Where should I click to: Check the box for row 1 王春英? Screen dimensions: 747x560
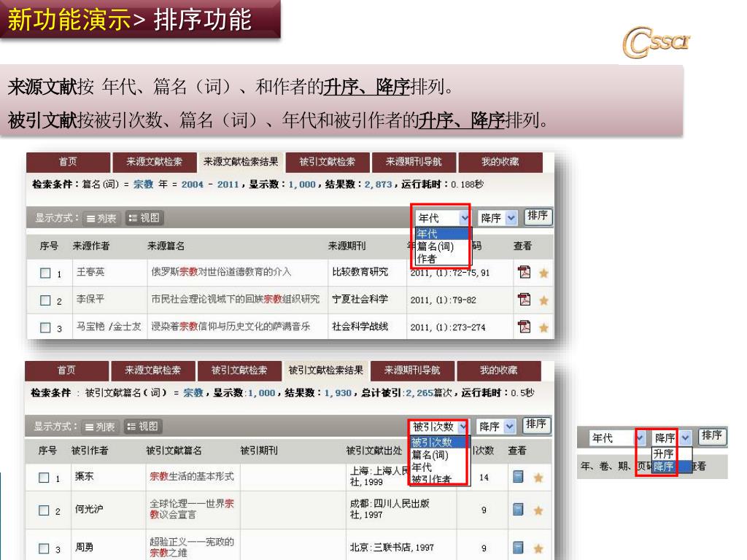click(45, 273)
